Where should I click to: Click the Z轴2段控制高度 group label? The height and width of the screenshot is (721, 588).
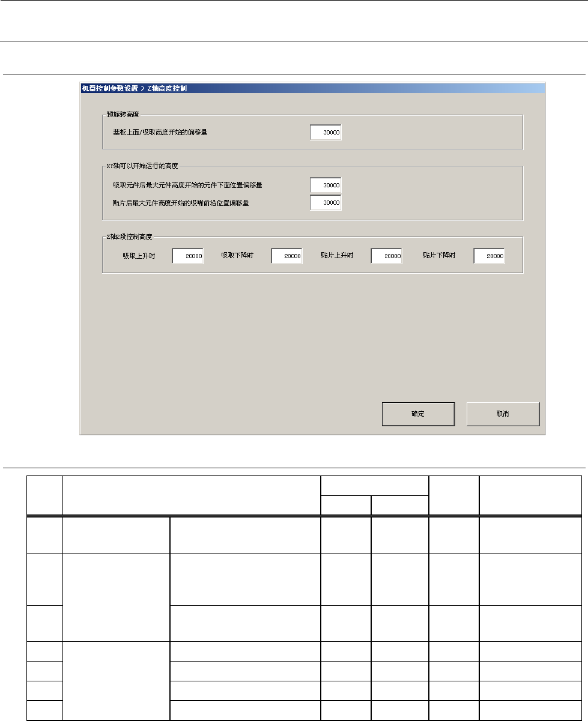tap(129, 237)
